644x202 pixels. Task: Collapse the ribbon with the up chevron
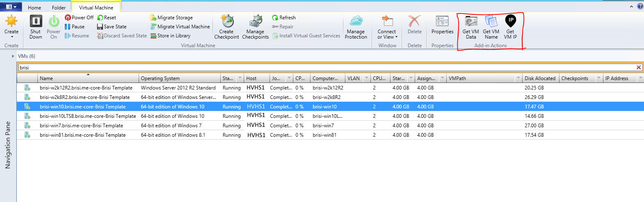click(x=632, y=7)
